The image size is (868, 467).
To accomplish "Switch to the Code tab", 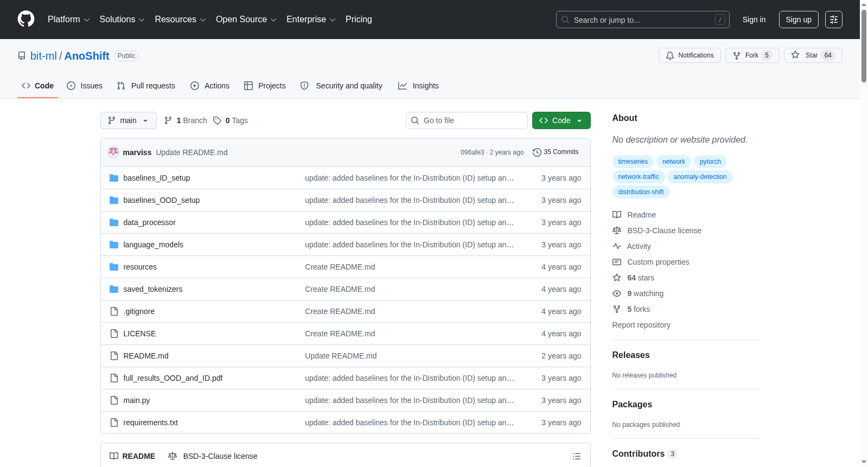I will 38,86.
